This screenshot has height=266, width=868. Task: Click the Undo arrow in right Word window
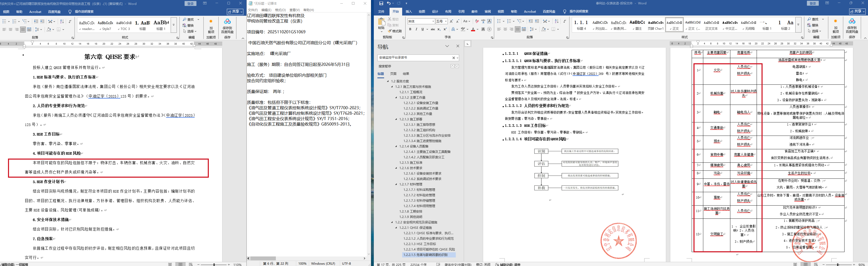(388, 3)
